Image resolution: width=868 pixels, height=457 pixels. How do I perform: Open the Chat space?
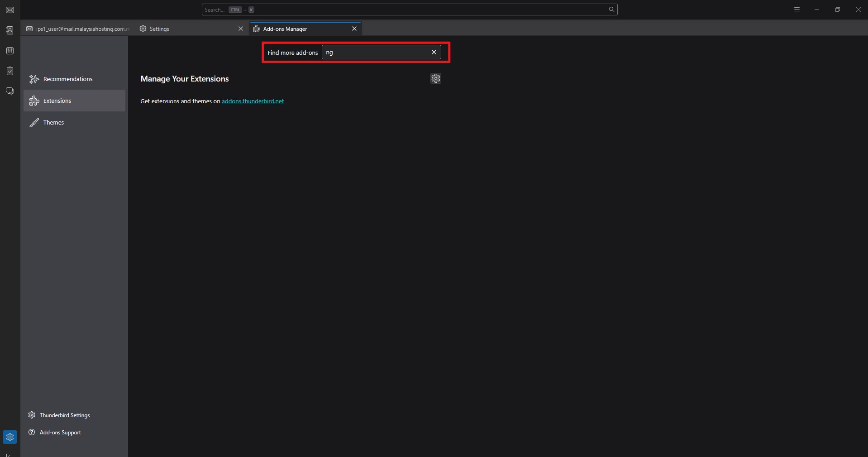[10, 91]
